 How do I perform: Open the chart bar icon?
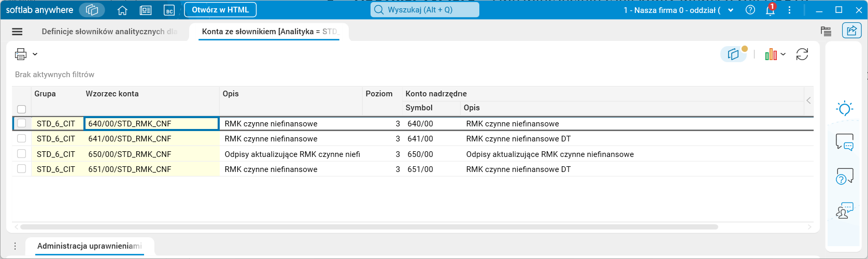pyautogui.click(x=771, y=54)
